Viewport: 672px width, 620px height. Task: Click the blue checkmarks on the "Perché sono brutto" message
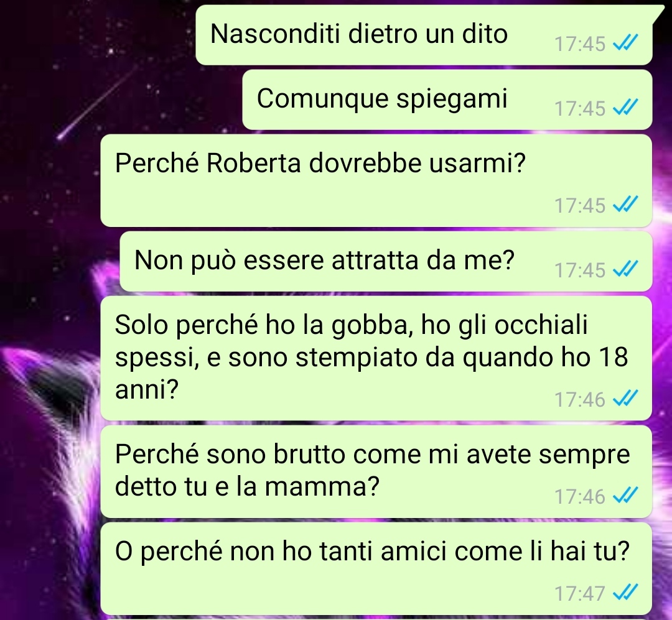pyautogui.click(x=626, y=496)
